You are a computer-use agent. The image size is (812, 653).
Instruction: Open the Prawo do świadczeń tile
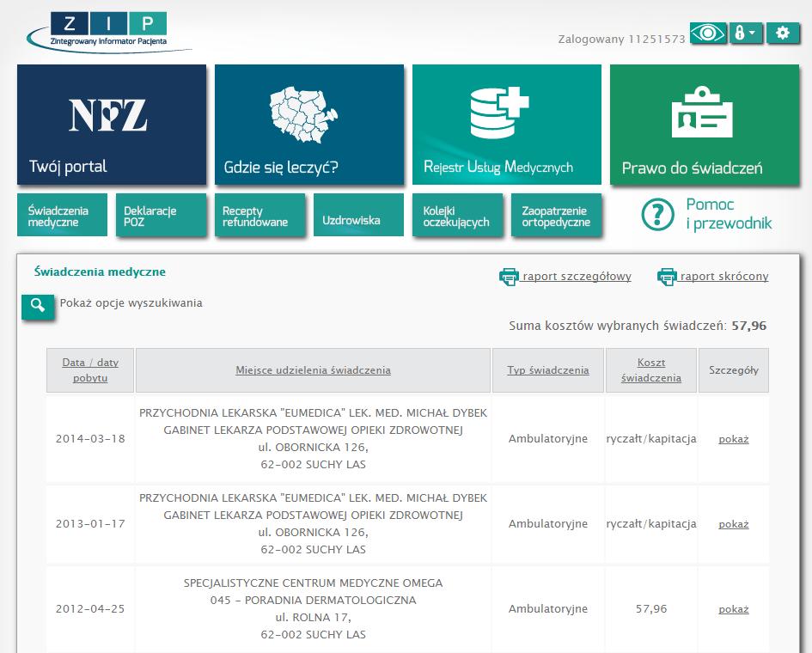[x=705, y=125]
